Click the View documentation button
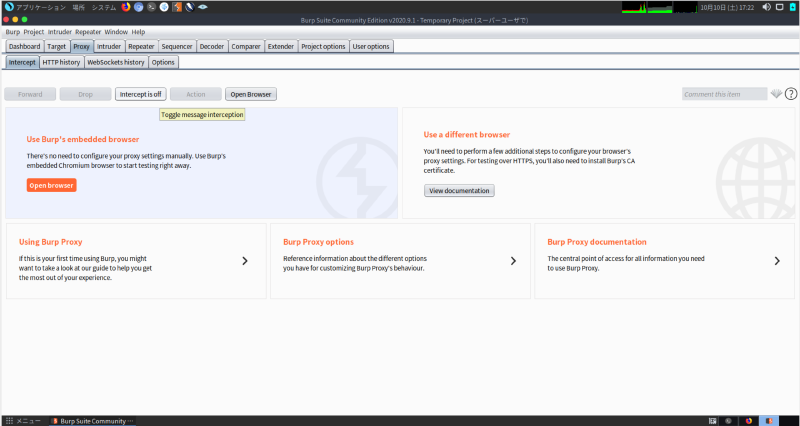The image size is (800, 426). (459, 190)
